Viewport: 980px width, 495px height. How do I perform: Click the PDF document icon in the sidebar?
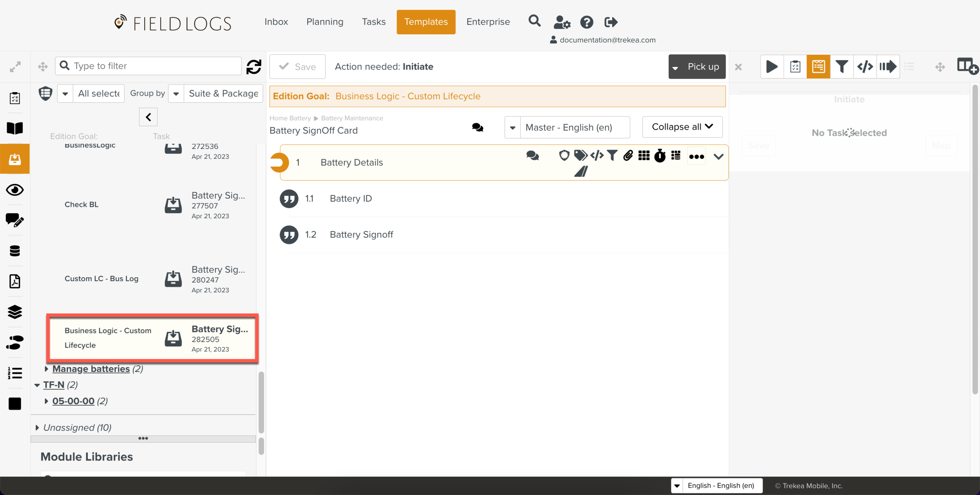[15, 281]
